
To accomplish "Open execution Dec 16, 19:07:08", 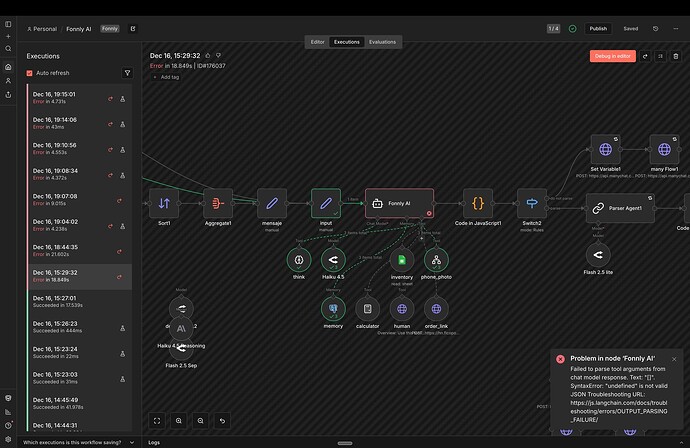I will click(80, 199).
